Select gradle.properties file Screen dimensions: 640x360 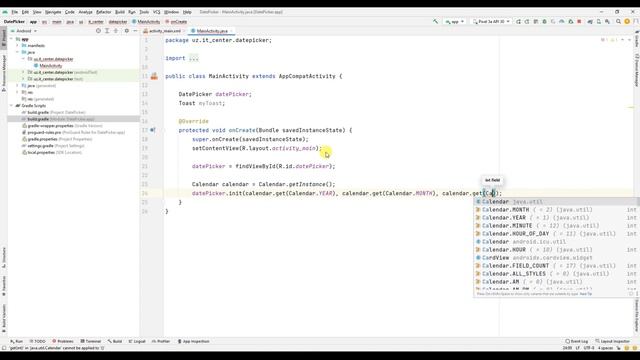pos(57,139)
